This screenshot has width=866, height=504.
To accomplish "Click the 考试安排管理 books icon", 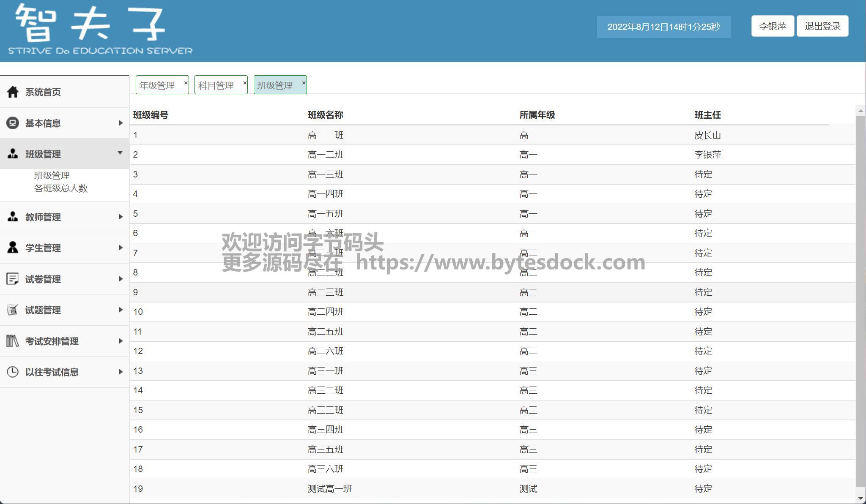I will [x=13, y=341].
